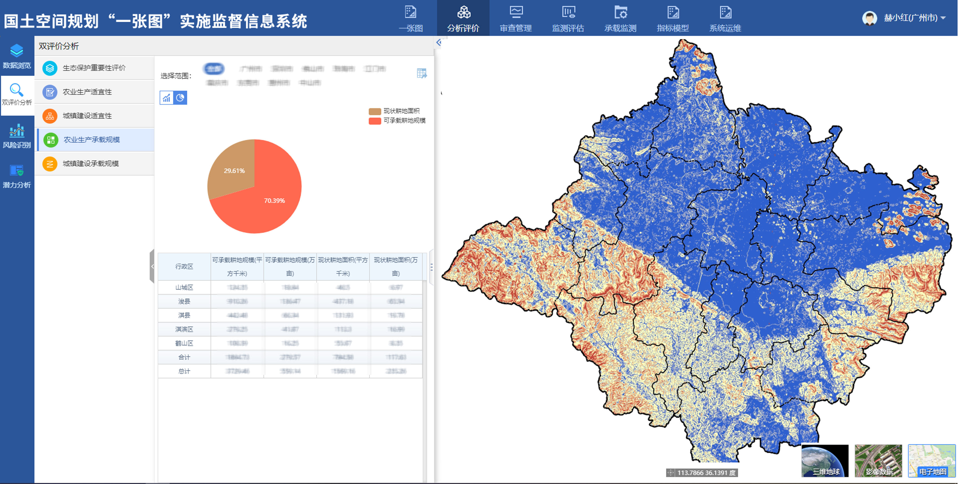Screen dimensions: 980x484
Task: Click the 农业生产承载规模 green icon
Action: click(x=51, y=140)
